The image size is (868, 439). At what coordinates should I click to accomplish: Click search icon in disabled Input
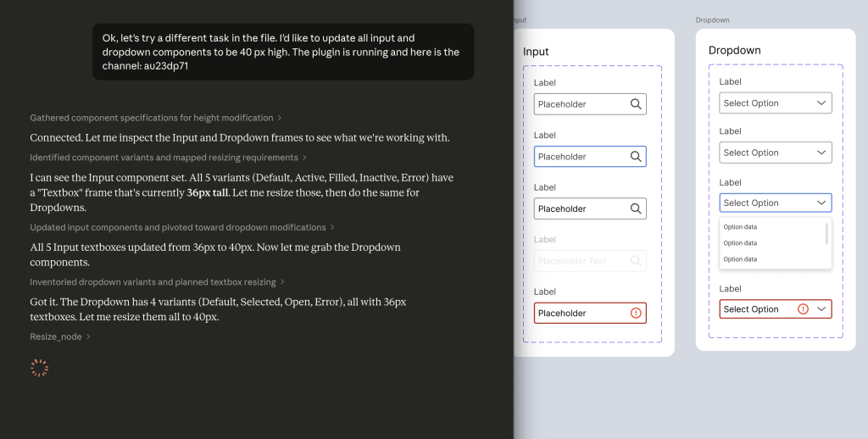pos(636,261)
